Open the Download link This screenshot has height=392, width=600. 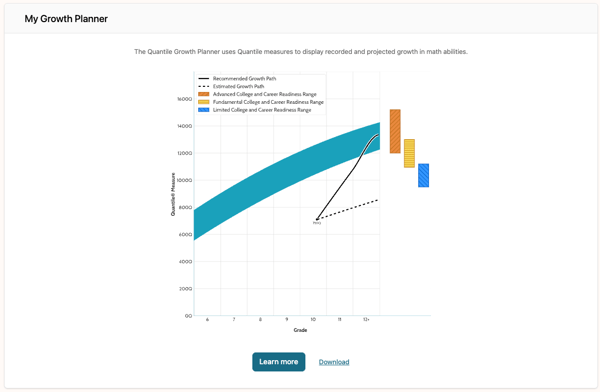tap(334, 362)
